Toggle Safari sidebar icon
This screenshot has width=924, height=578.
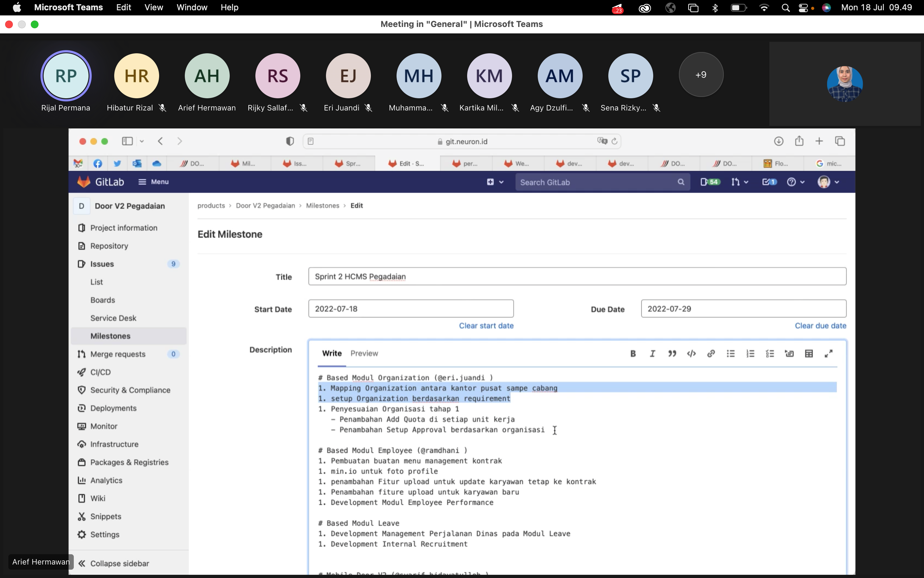coord(127,141)
